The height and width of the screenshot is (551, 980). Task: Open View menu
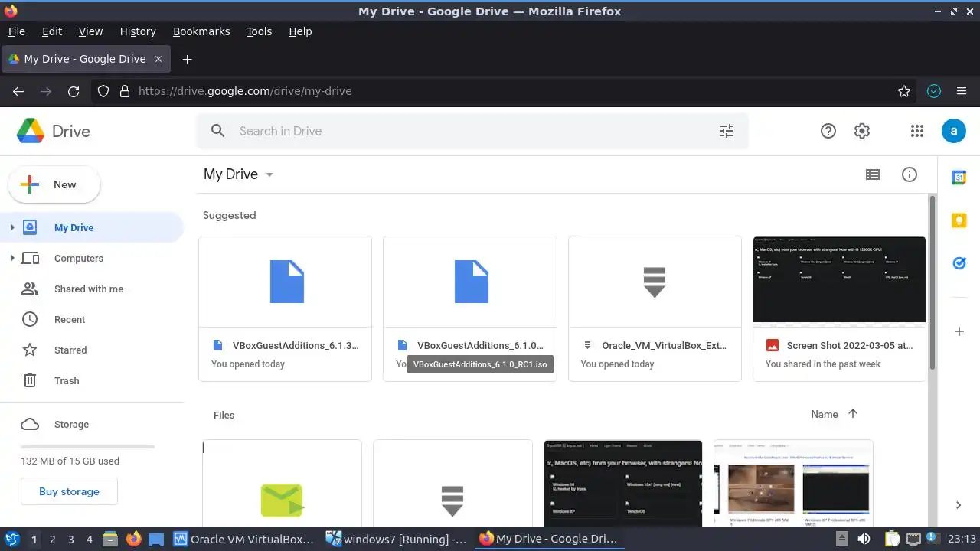[90, 31]
